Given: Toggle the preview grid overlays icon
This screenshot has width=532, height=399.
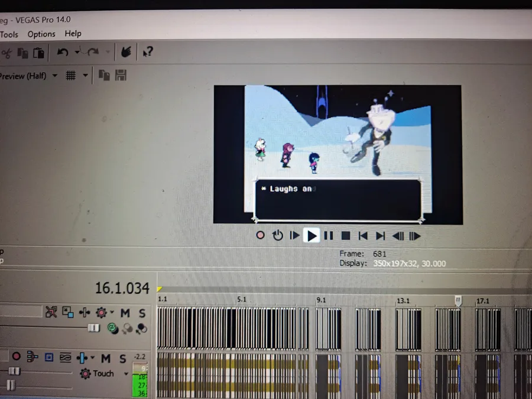Looking at the screenshot, I should coord(70,75).
